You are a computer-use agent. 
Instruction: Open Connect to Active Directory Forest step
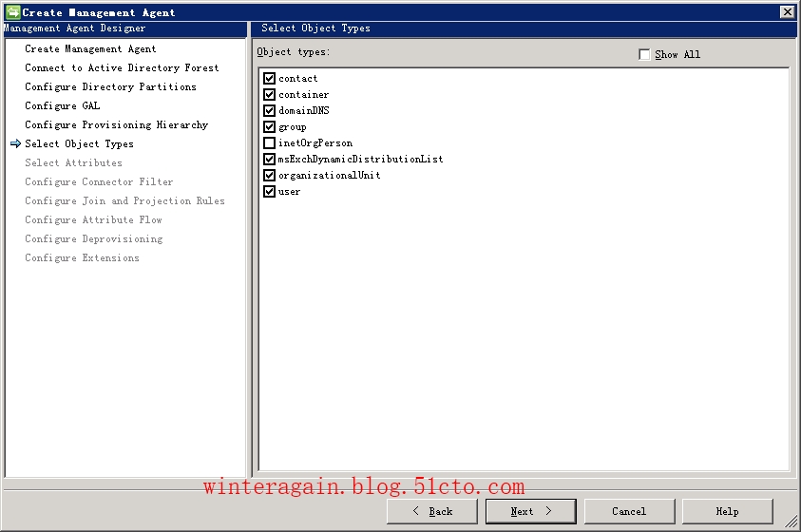pos(122,67)
